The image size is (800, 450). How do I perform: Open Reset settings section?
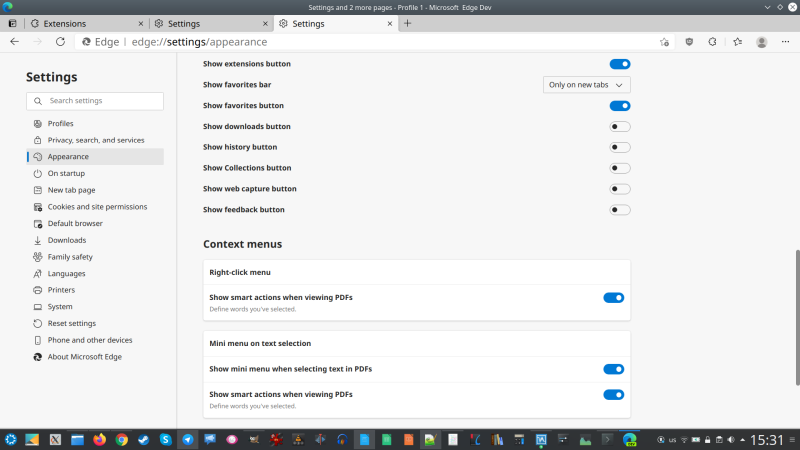pyautogui.click(x=95, y=323)
